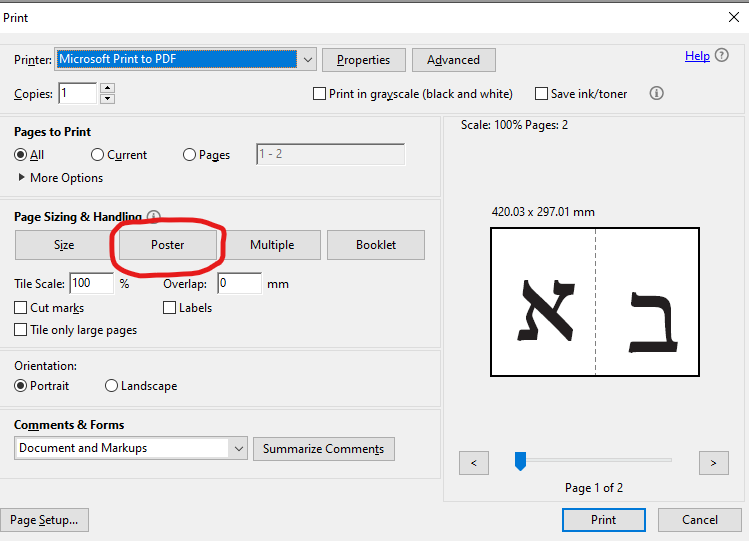Screen dimensions: 749x541
Task: Select the All pages radio button
Action: point(21,155)
